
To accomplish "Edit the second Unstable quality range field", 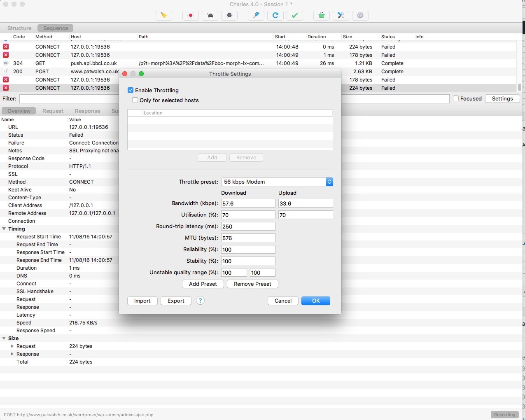I will pos(262,273).
